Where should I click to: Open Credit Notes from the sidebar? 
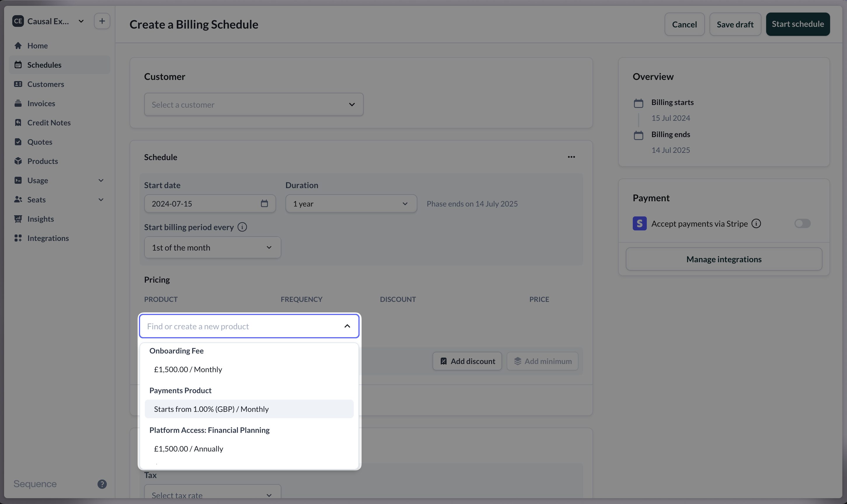point(60,123)
